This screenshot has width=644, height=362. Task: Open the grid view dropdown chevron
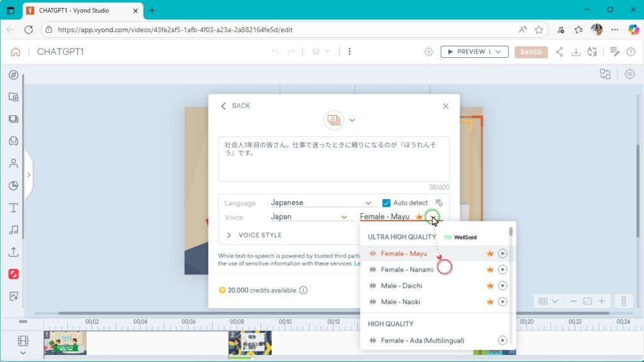click(x=555, y=301)
